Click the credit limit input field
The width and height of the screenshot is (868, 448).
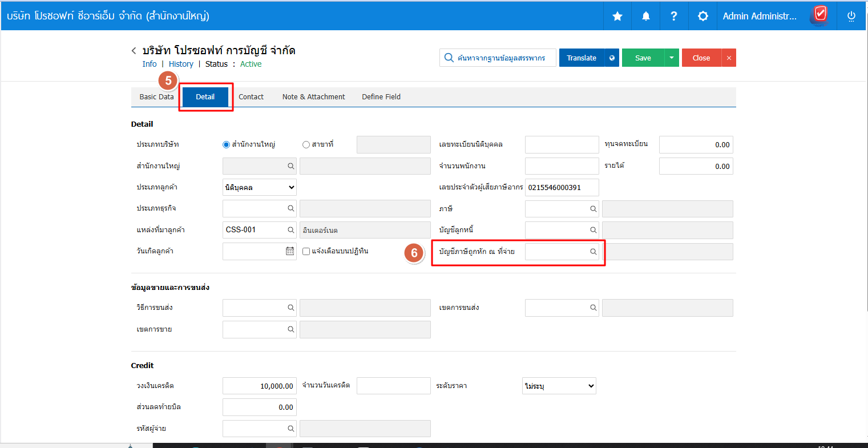pyautogui.click(x=259, y=386)
